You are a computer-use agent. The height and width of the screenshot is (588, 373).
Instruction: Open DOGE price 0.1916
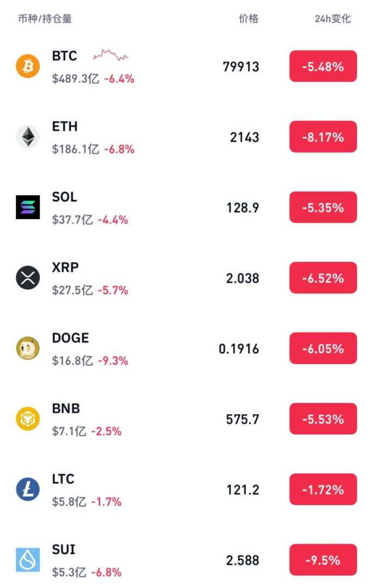coord(239,349)
